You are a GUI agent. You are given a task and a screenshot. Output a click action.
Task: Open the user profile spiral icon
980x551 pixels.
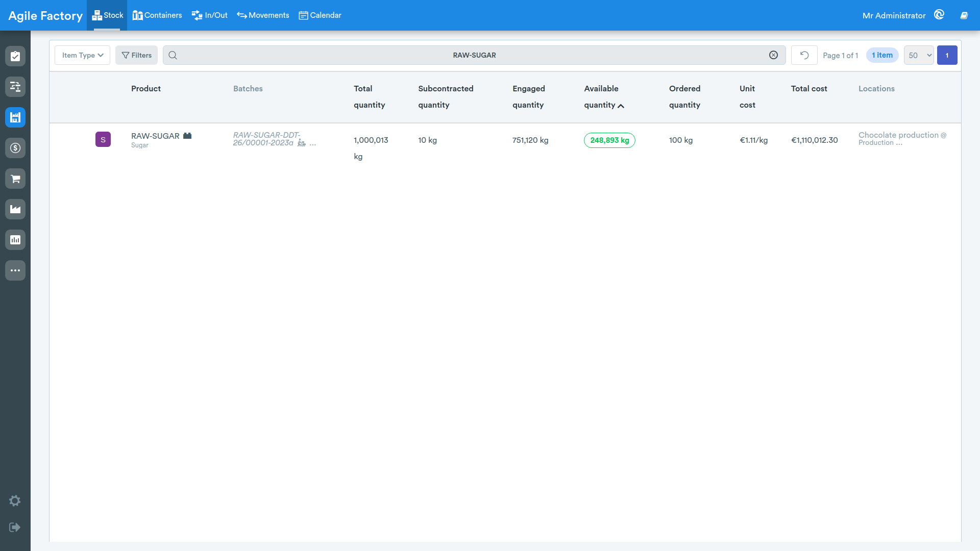pyautogui.click(x=939, y=15)
